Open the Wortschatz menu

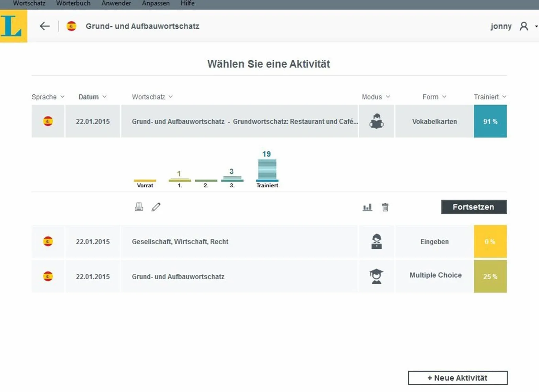coord(29,4)
